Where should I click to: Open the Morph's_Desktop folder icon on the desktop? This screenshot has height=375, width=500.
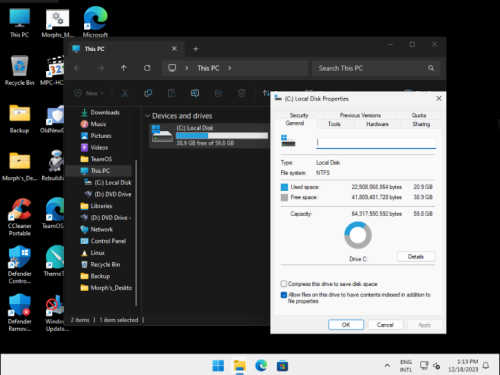[19, 167]
